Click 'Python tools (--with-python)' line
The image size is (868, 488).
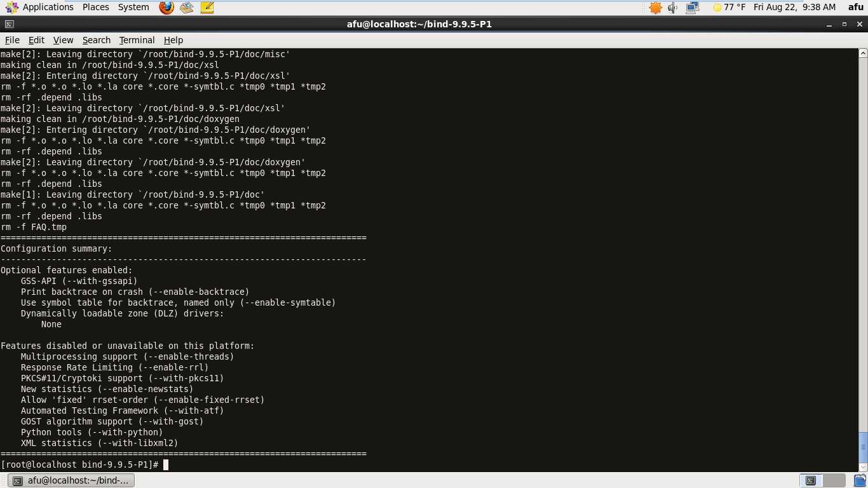[92, 432]
